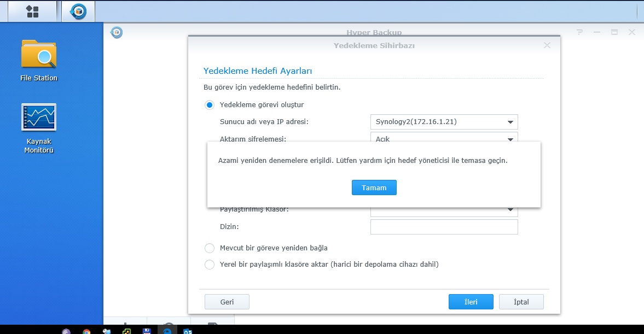Select 'Yedekleme görevi oluştur' radio button

[x=210, y=105]
